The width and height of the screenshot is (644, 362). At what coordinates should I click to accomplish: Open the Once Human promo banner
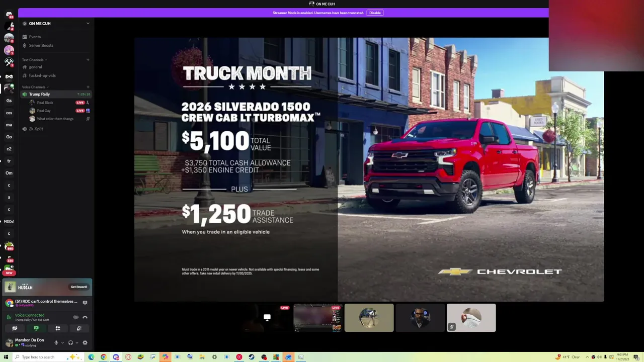tap(47, 287)
